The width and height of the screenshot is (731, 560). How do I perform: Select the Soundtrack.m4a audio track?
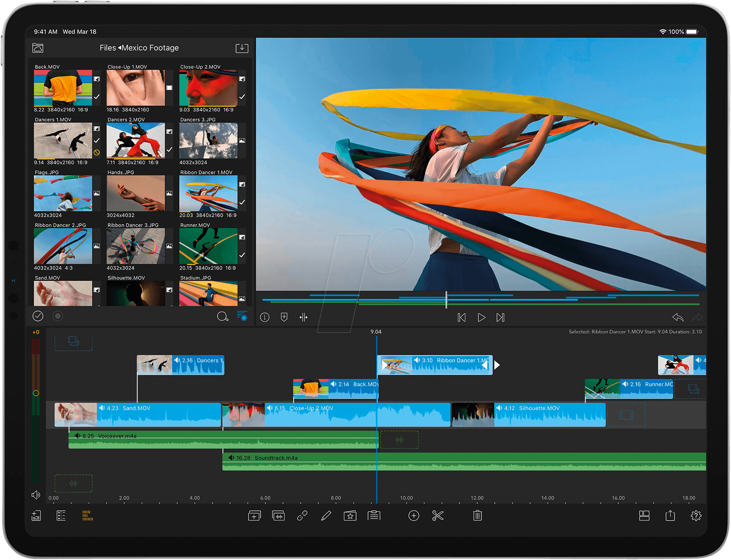coord(464,462)
